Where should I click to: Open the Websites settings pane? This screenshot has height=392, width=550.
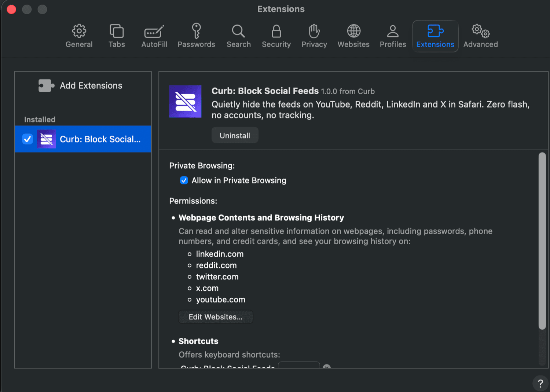[x=353, y=36]
